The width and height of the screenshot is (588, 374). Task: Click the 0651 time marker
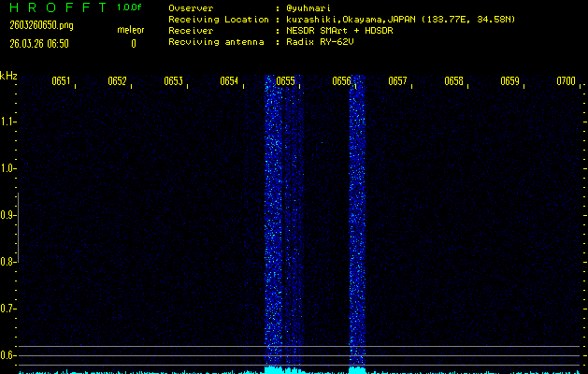pyautogui.click(x=61, y=81)
